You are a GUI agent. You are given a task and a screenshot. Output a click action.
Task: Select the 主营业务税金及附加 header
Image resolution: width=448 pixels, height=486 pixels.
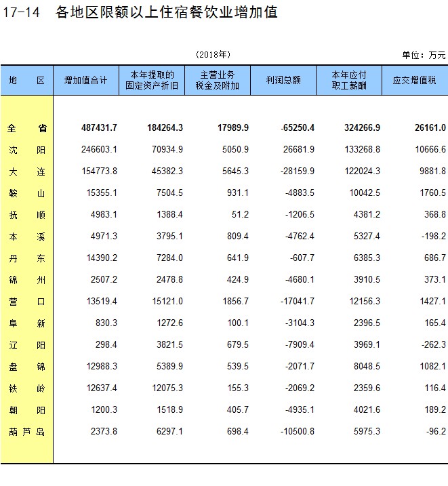[217, 80]
